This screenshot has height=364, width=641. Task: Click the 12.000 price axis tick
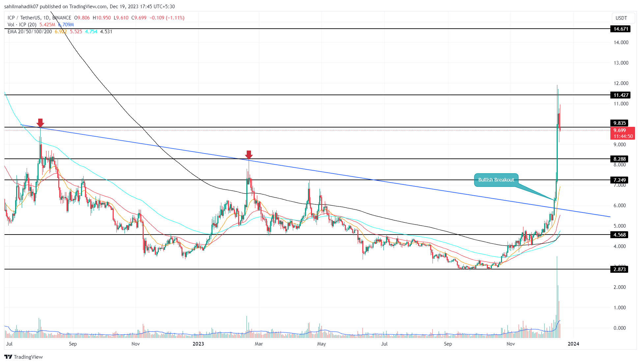621,83
